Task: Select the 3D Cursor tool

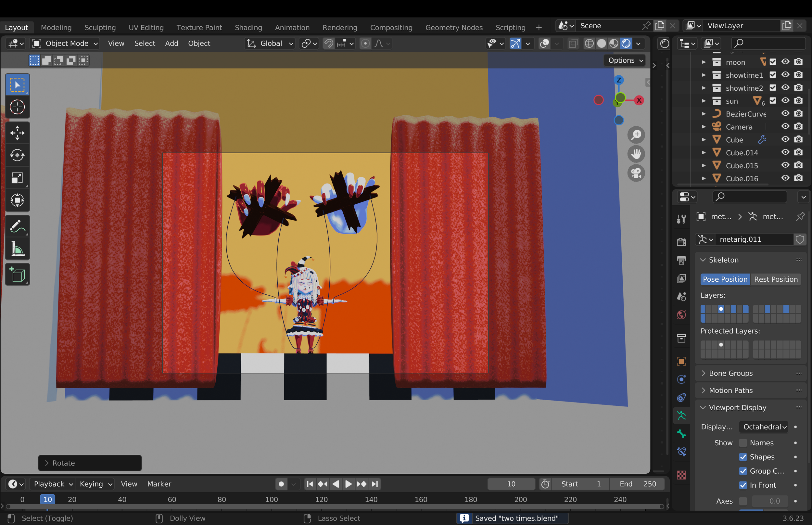Action: [17, 107]
